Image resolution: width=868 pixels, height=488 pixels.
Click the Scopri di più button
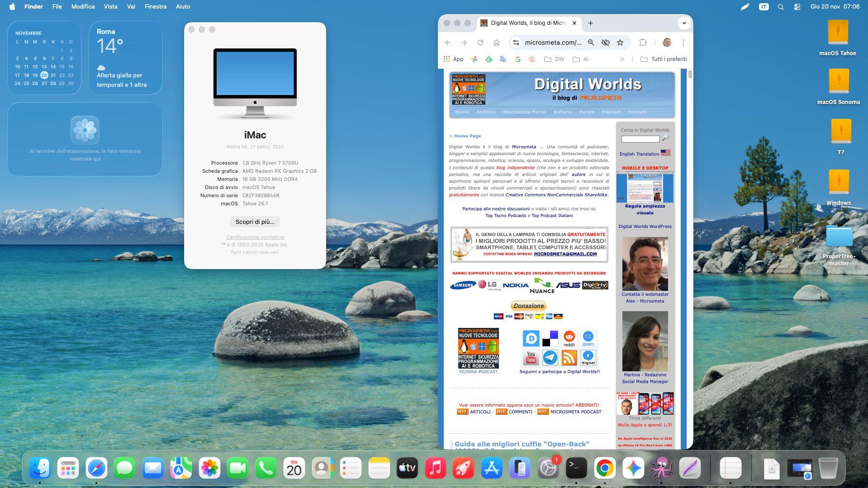pyautogui.click(x=255, y=222)
